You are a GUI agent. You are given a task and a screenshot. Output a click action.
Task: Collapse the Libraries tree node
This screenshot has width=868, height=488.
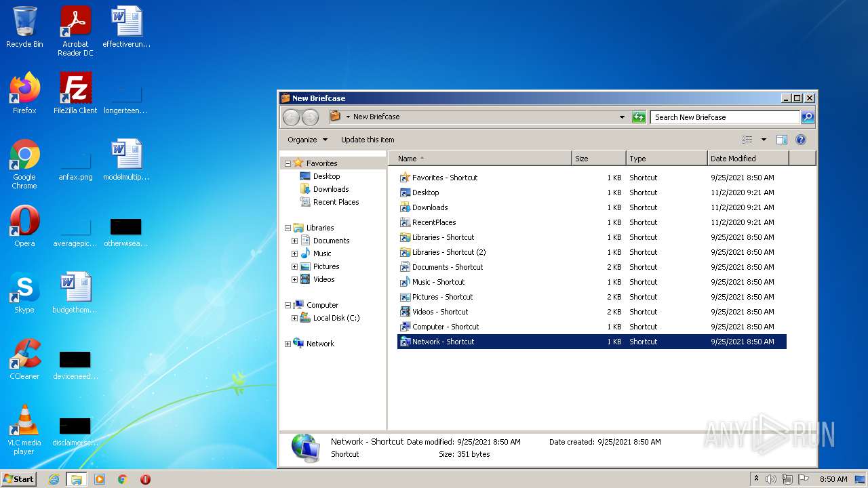[288, 228]
